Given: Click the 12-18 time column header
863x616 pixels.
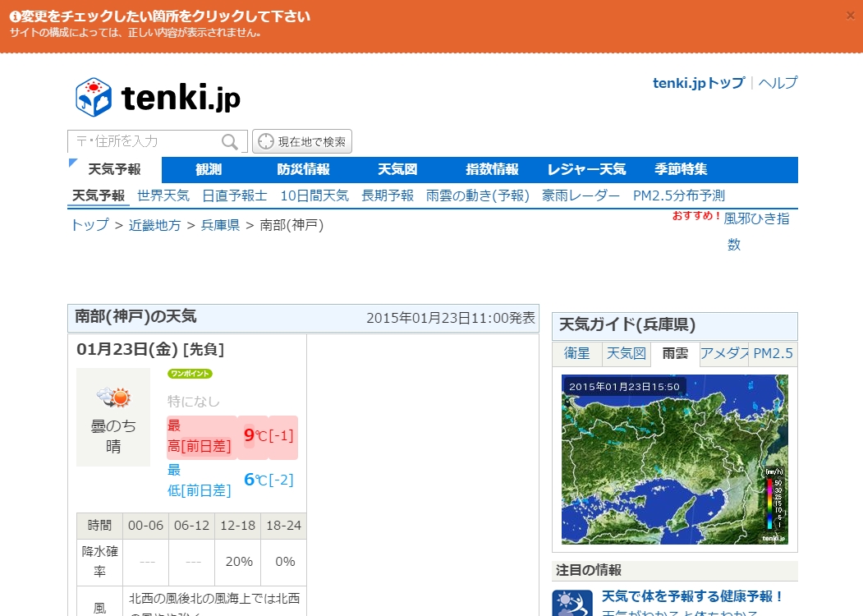Looking at the screenshot, I should click(238, 526).
